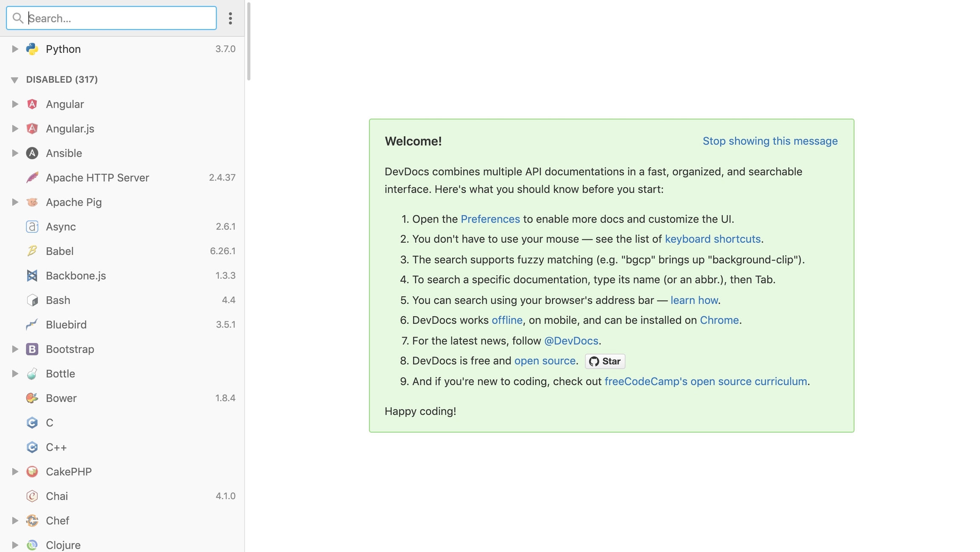980x552 pixels.
Task: Open the Preferences link
Action: tap(490, 219)
